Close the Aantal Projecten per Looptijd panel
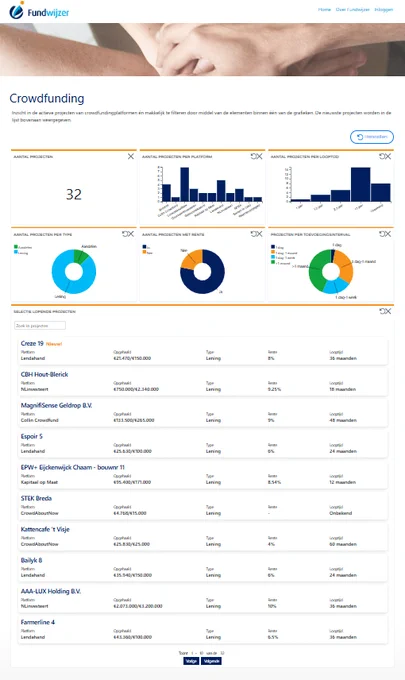The height and width of the screenshot is (680, 405). pos(388,156)
